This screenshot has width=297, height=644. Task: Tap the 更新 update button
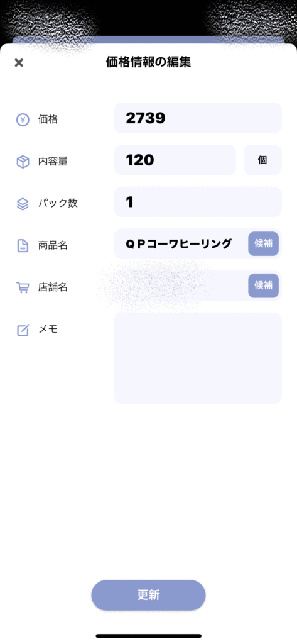148,595
